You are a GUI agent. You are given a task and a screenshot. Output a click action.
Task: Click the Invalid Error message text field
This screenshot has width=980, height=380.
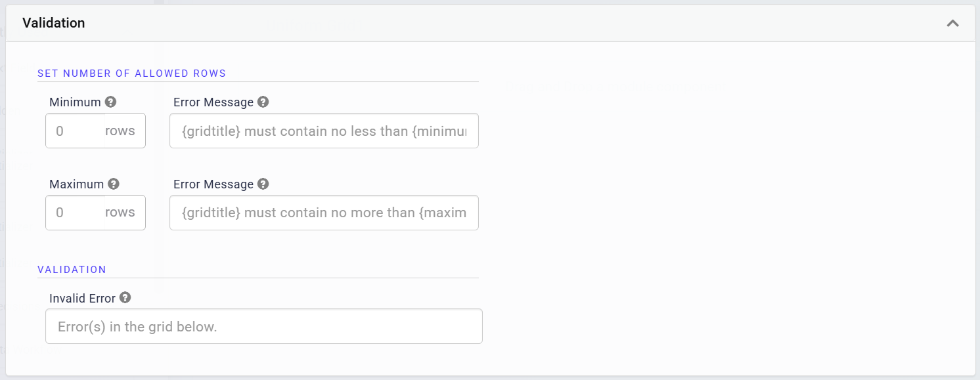(263, 326)
